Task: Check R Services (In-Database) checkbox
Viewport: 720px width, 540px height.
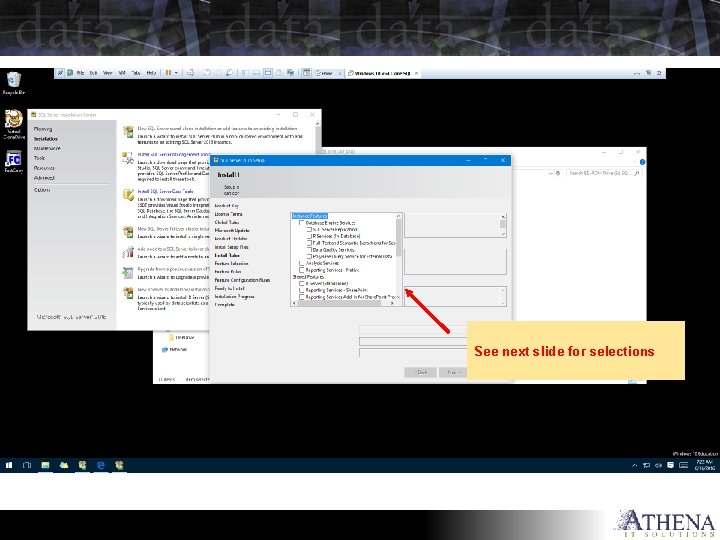Action: (x=309, y=236)
